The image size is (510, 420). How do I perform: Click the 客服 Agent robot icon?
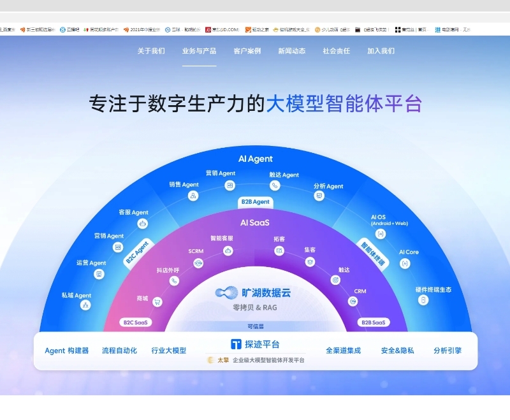142,224
